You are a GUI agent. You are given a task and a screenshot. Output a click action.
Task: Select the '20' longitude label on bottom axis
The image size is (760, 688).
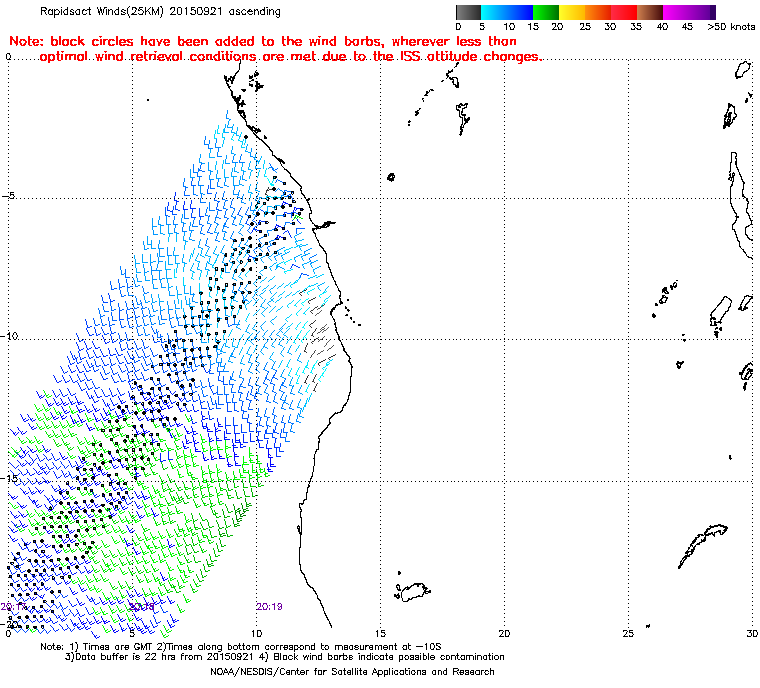click(504, 633)
